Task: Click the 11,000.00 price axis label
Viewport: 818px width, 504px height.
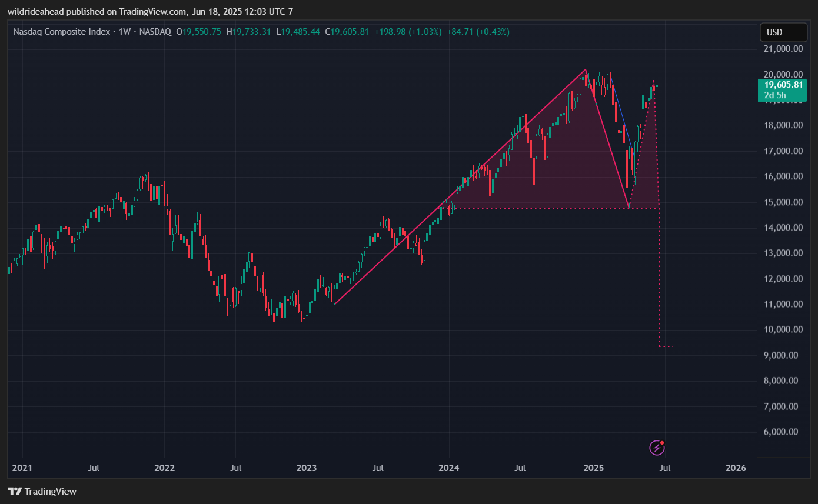Action: [x=783, y=304]
